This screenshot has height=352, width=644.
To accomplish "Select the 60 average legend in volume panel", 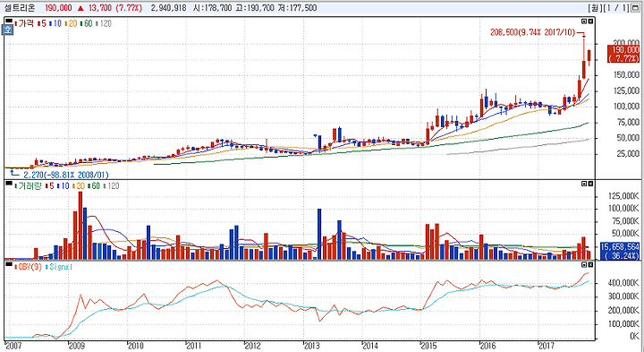I will [94, 186].
